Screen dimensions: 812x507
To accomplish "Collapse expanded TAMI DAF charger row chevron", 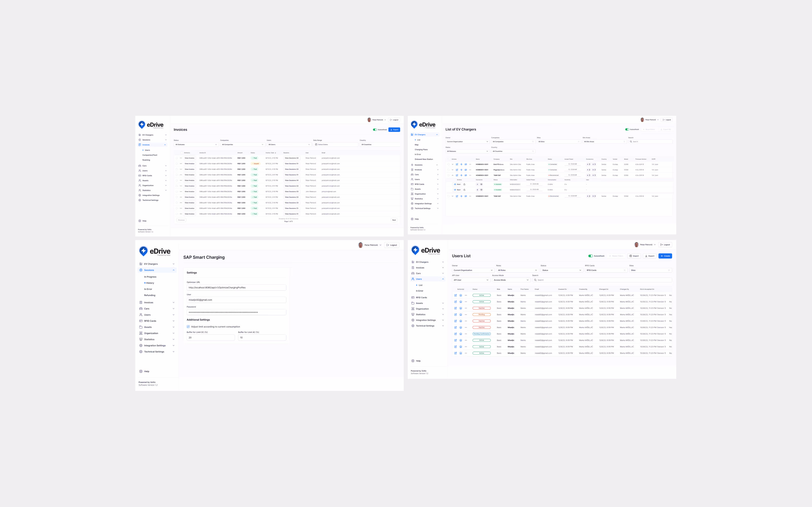I will coord(452,175).
